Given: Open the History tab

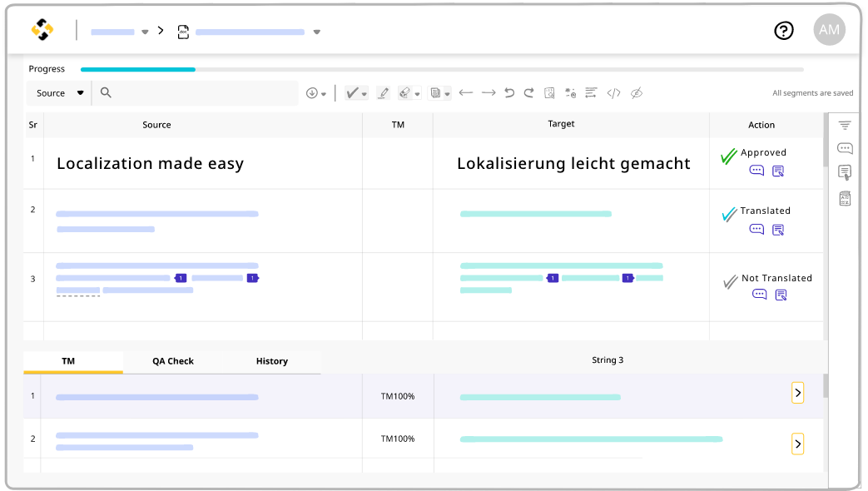Looking at the screenshot, I should pyautogui.click(x=271, y=360).
